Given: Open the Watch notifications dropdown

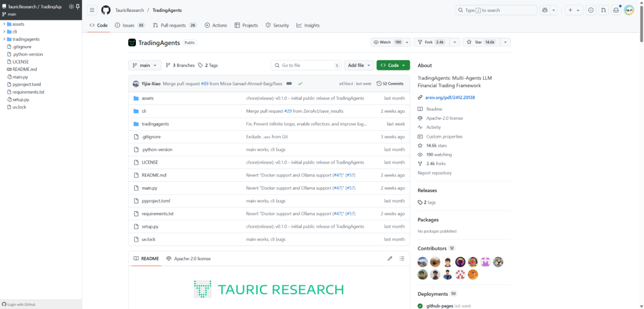Looking at the screenshot, I should [x=391, y=42].
